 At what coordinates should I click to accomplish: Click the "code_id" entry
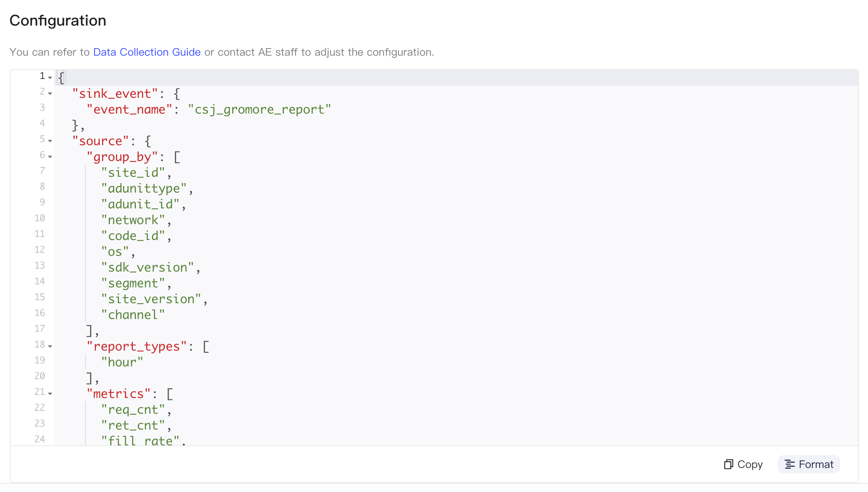pyautogui.click(x=133, y=236)
